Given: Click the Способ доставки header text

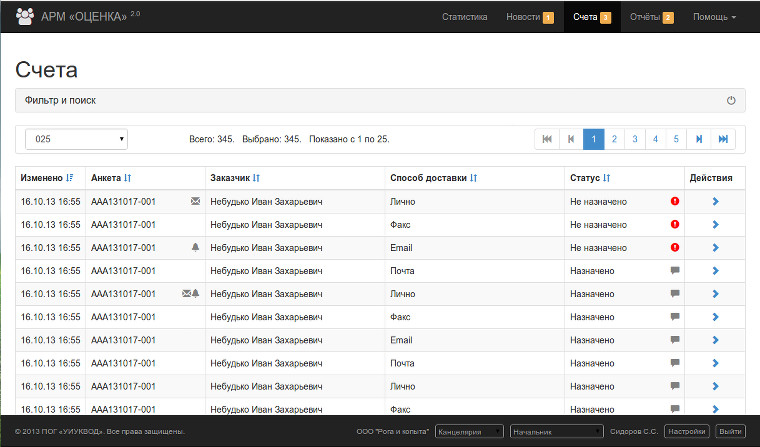Looking at the screenshot, I should [428, 178].
